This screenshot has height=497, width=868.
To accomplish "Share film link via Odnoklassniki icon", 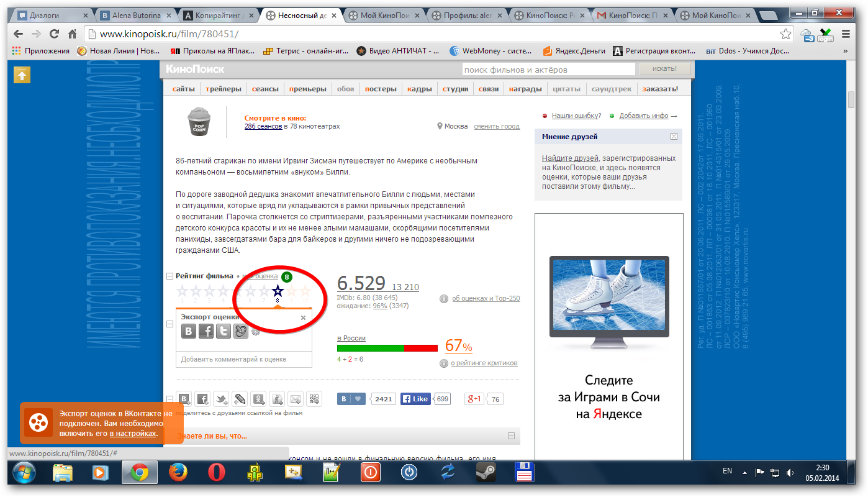I will (258, 399).
